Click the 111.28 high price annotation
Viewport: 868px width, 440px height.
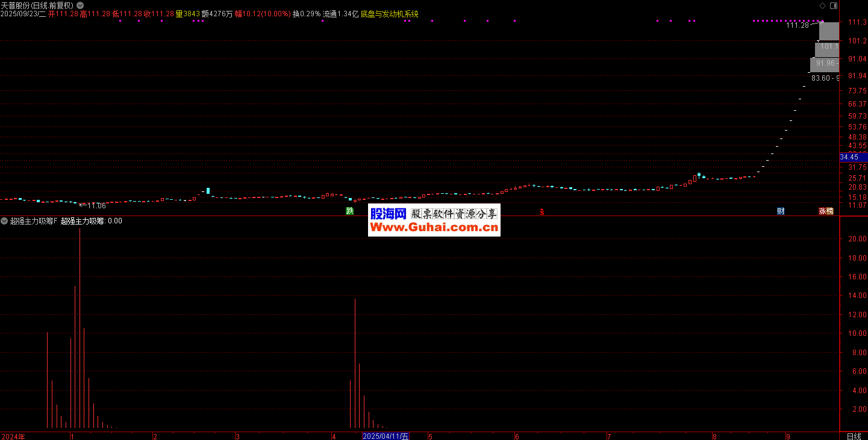(x=798, y=25)
